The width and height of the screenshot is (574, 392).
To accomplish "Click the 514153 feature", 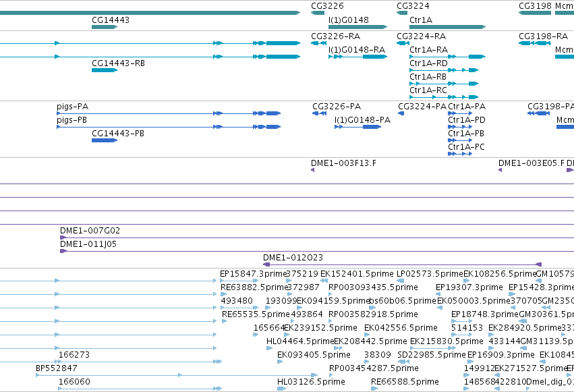I will tap(461, 335).
